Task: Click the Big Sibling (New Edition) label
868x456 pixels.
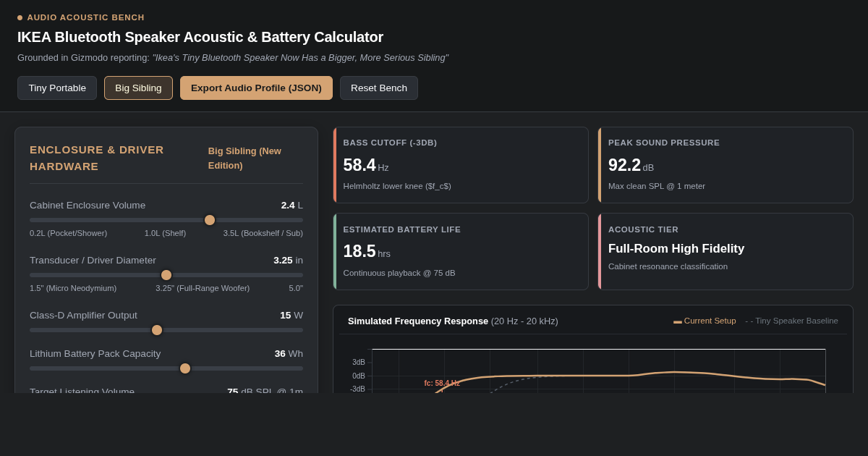Action: point(244,158)
